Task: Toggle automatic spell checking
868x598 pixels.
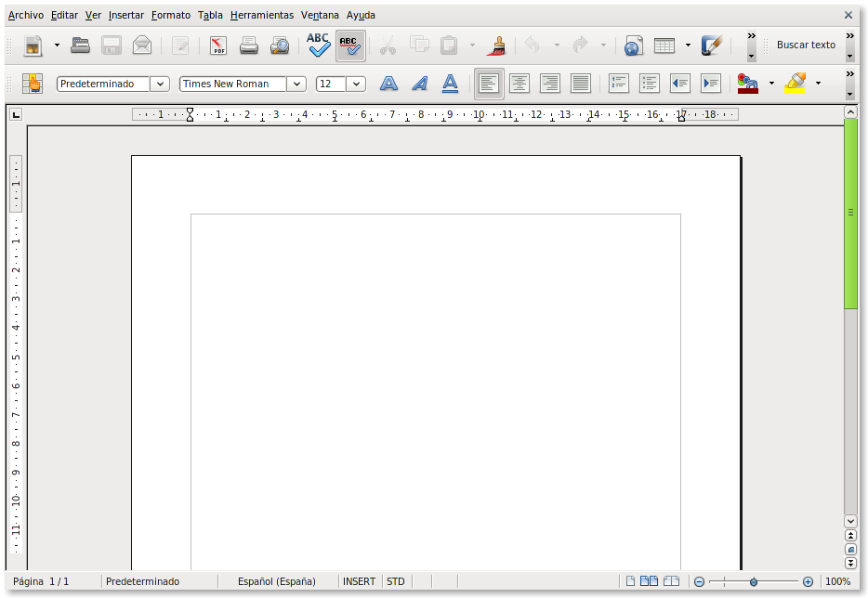Action: tap(350, 45)
